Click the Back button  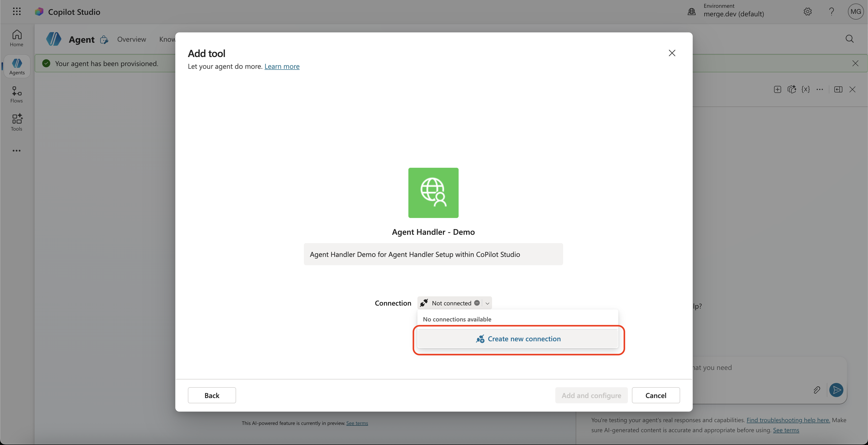212,395
